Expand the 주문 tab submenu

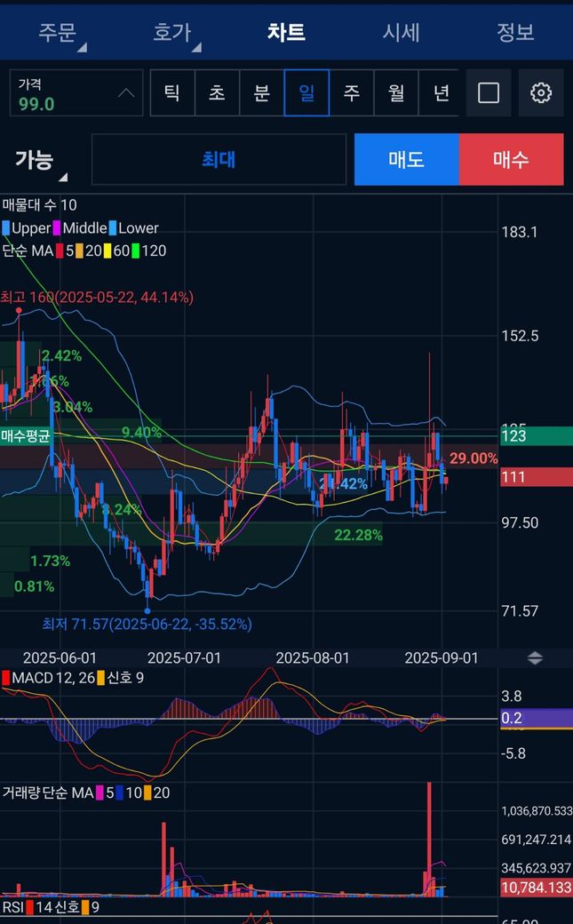(61, 34)
